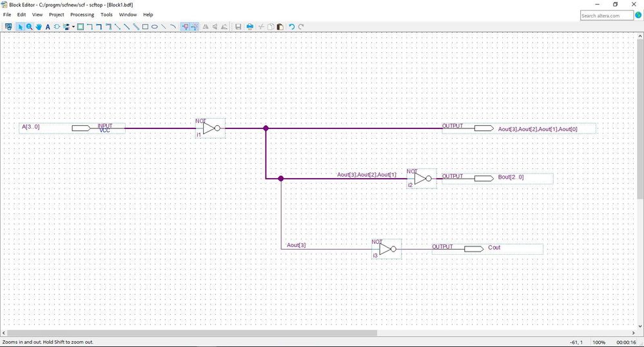Pick the Oval drawing tool
The height and width of the screenshot is (347, 644).
pos(155,26)
